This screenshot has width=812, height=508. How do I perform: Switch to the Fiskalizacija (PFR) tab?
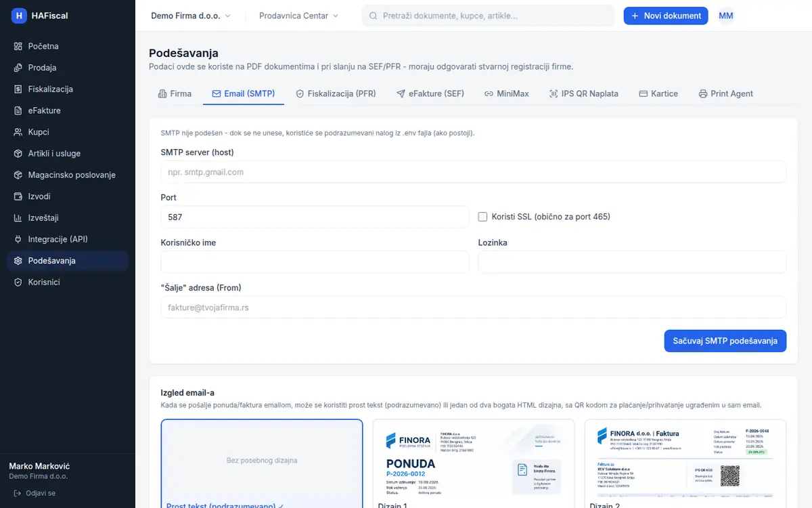click(336, 94)
